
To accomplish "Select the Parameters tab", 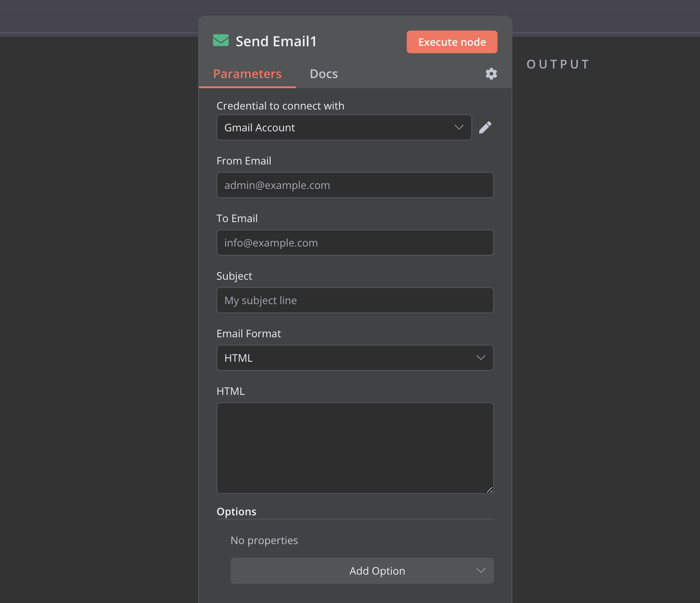I will pyautogui.click(x=247, y=74).
